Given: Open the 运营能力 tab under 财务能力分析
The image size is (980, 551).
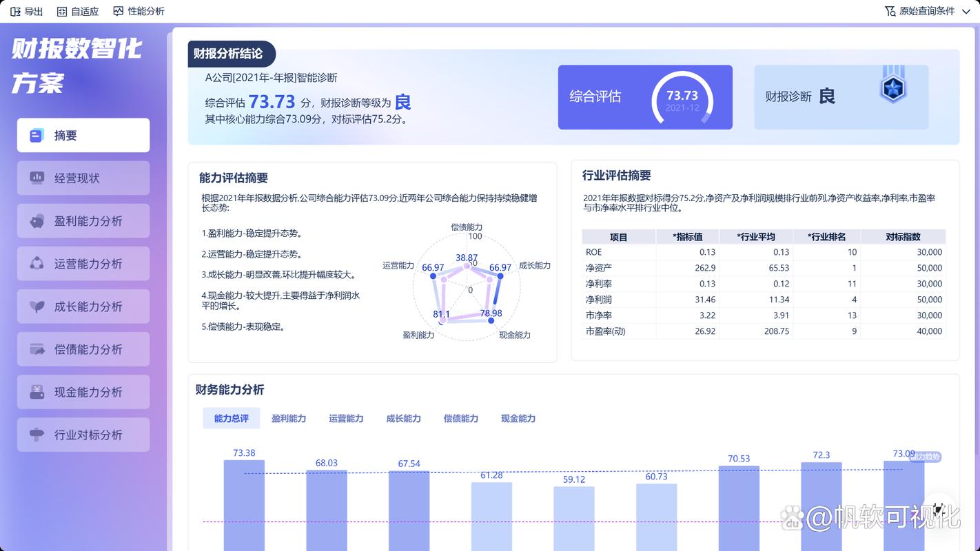Looking at the screenshot, I should pos(346,418).
